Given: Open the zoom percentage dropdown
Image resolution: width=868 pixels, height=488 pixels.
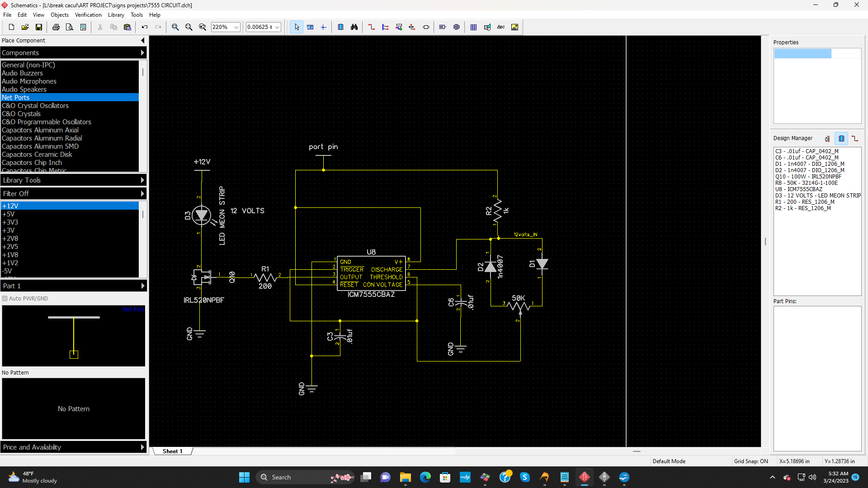Looking at the screenshot, I should [x=236, y=27].
